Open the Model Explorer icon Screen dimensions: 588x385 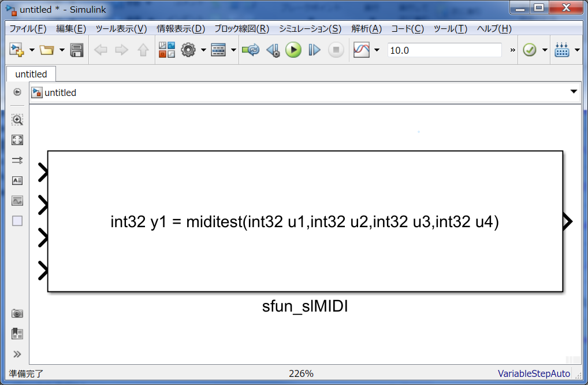pos(218,50)
